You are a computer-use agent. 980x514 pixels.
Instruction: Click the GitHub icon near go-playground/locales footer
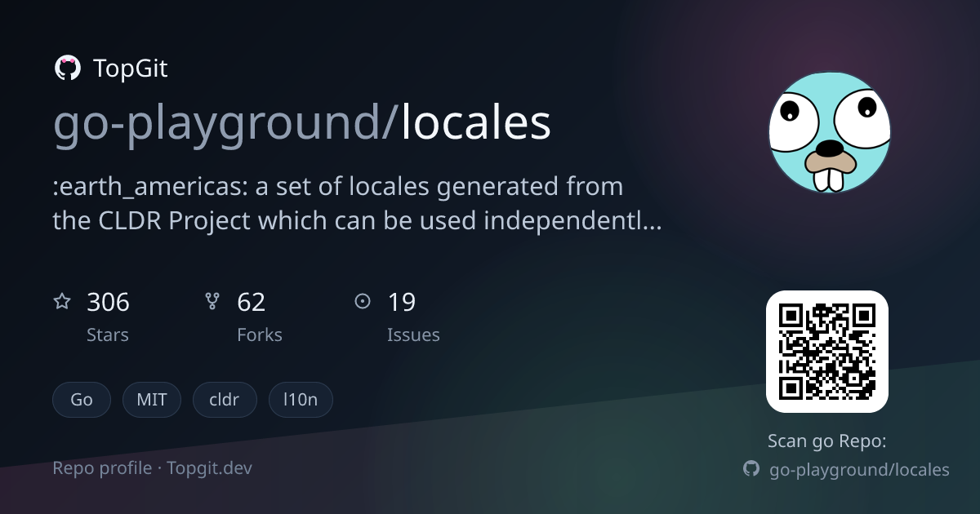click(x=751, y=469)
